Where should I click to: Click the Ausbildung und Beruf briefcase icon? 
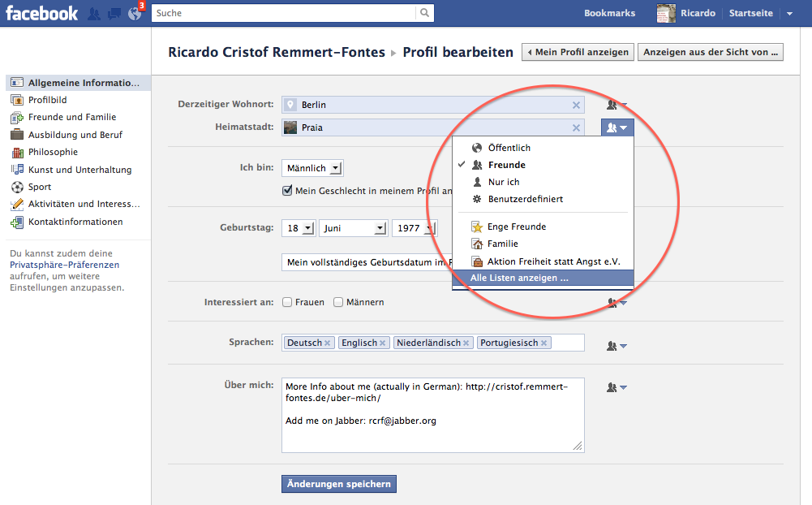17,135
